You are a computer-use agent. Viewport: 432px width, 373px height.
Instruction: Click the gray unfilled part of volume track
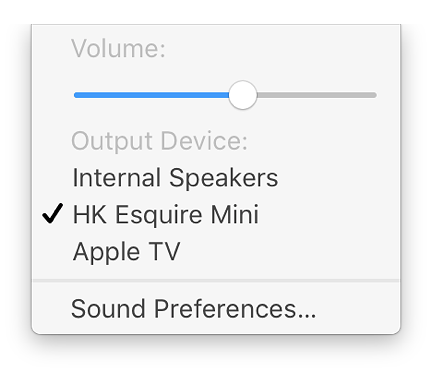pyautogui.click(x=317, y=95)
